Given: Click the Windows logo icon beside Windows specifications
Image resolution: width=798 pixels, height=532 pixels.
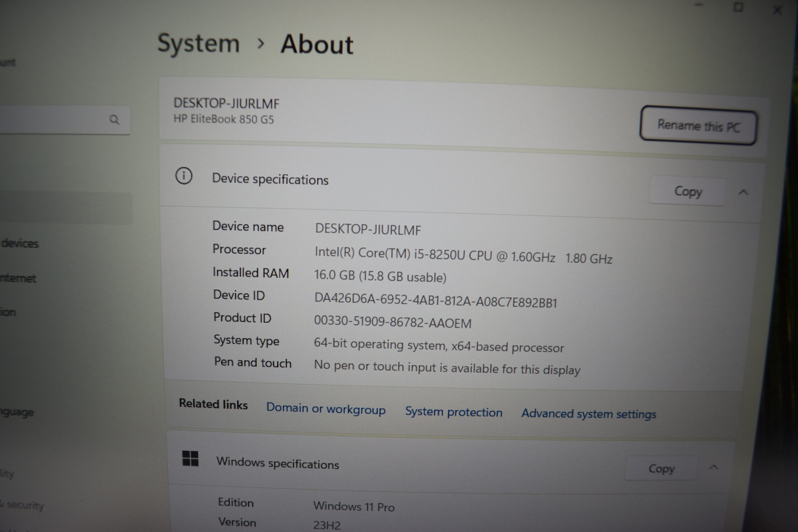Looking at the screenshot, I should pos(190,458).
